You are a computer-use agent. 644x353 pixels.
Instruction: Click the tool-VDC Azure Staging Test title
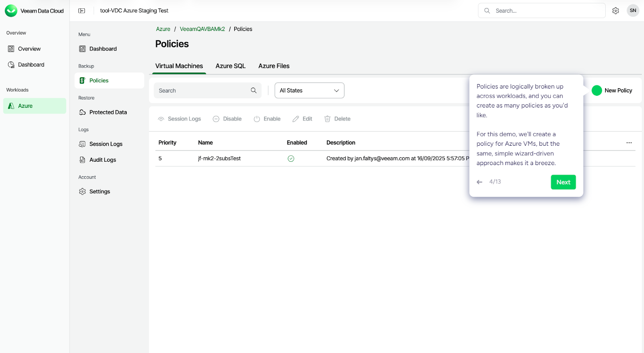click(134, 11)
